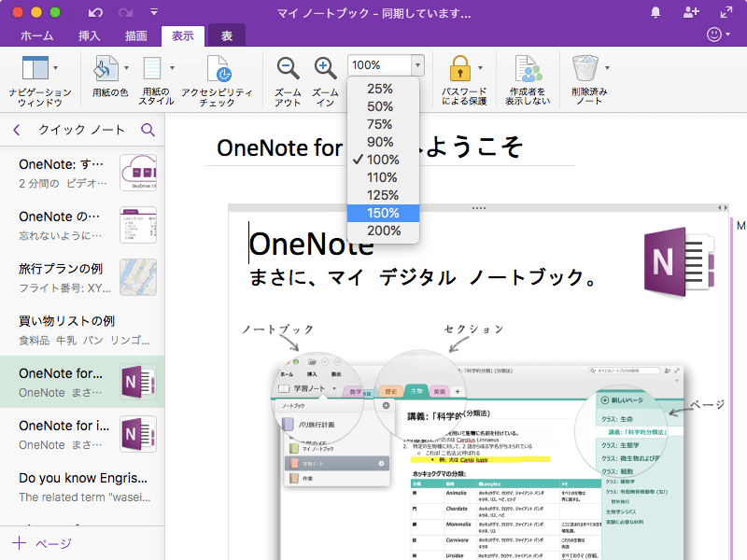747x560 pixels.
Task: Open the OneNote for i... page
Action: (x=82, y=434)
